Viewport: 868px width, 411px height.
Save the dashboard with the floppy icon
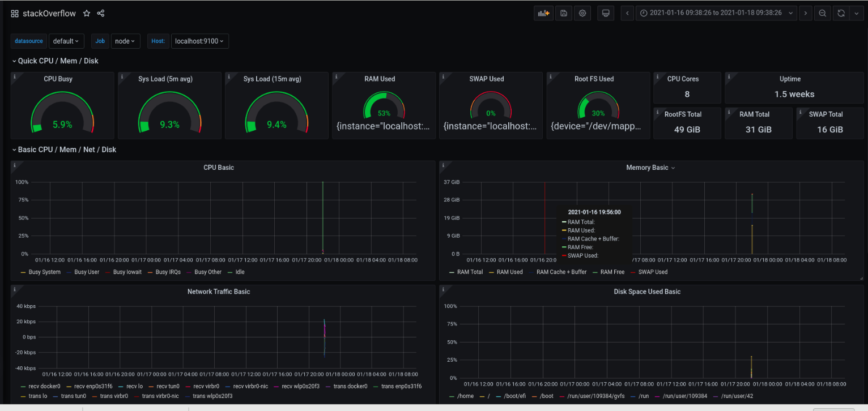coord(564,13)
